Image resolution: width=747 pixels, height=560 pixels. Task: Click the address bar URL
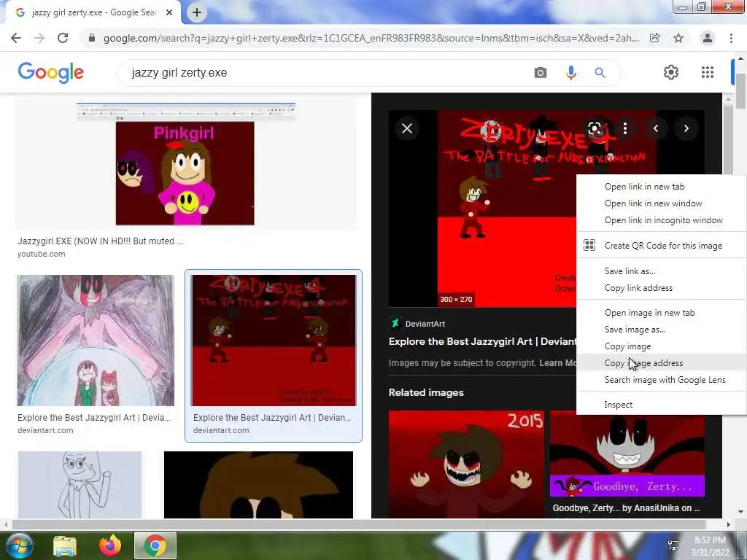pyautogui.click(x=371, y=38)
